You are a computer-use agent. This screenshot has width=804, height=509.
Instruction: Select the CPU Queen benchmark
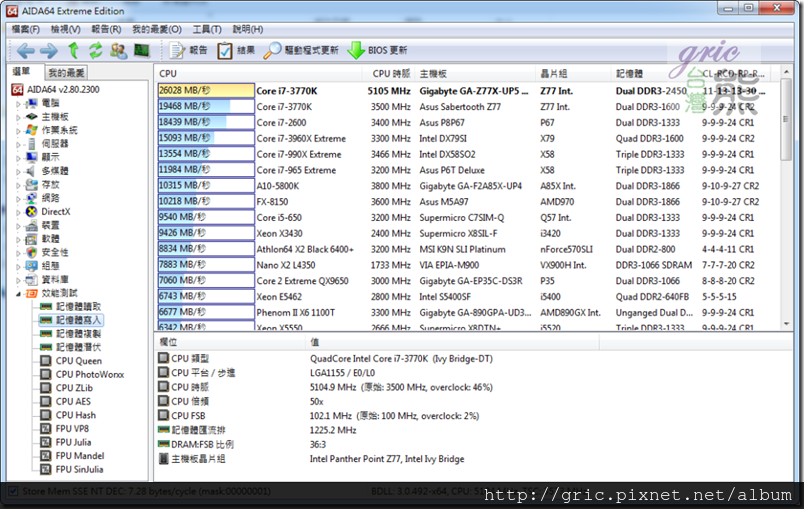(x=78, y=361)
